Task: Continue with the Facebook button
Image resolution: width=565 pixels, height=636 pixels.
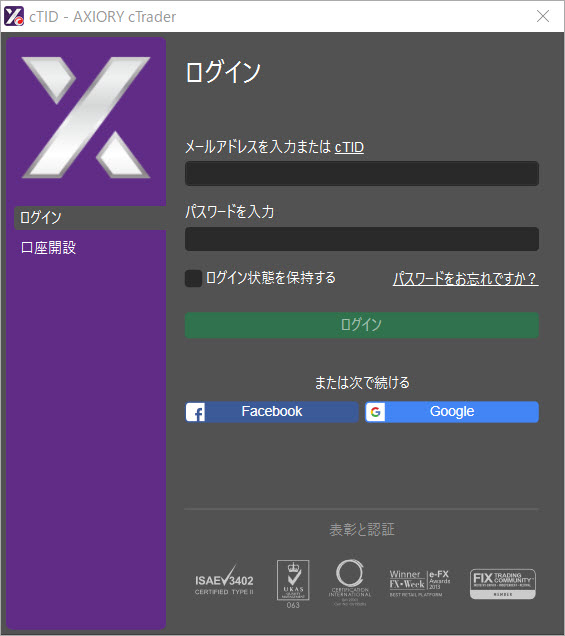Action: 272,412
